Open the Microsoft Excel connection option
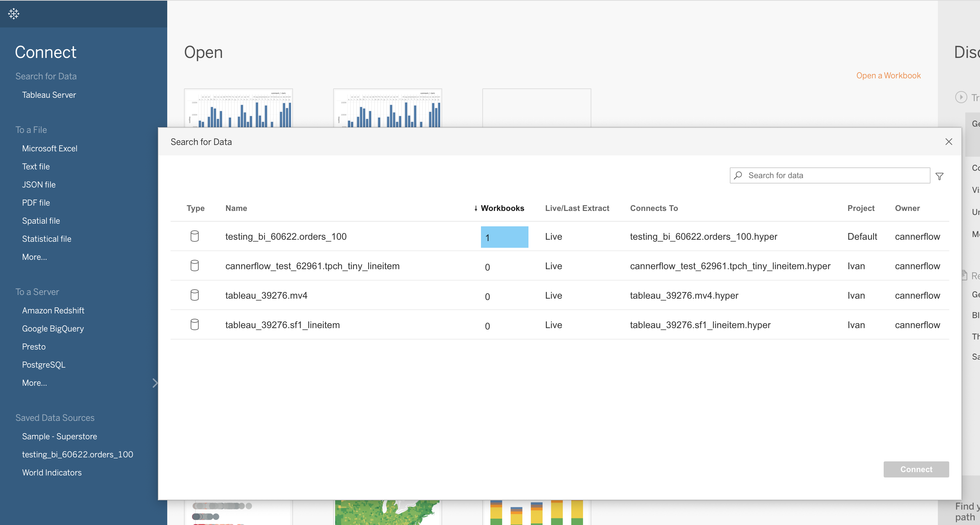The image size is (980, 525). (x=49, y=148)
